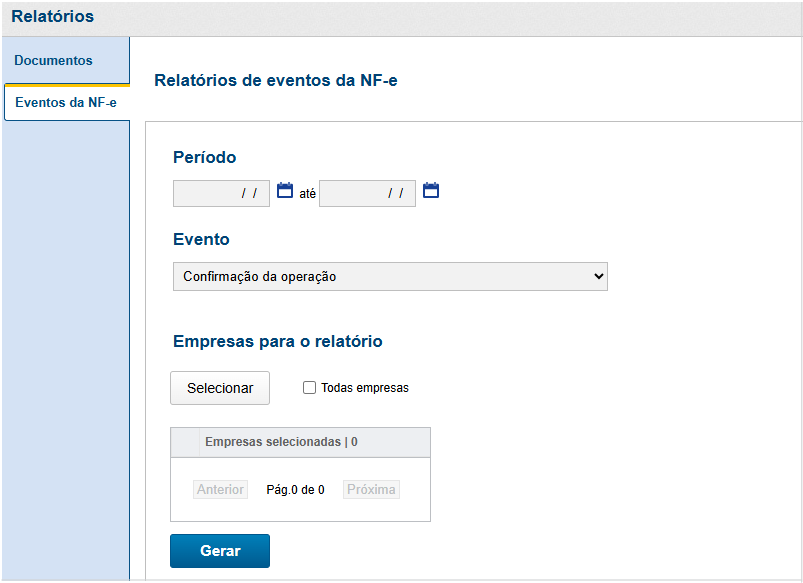Focus the period start date field

click(x=221, y=193)
